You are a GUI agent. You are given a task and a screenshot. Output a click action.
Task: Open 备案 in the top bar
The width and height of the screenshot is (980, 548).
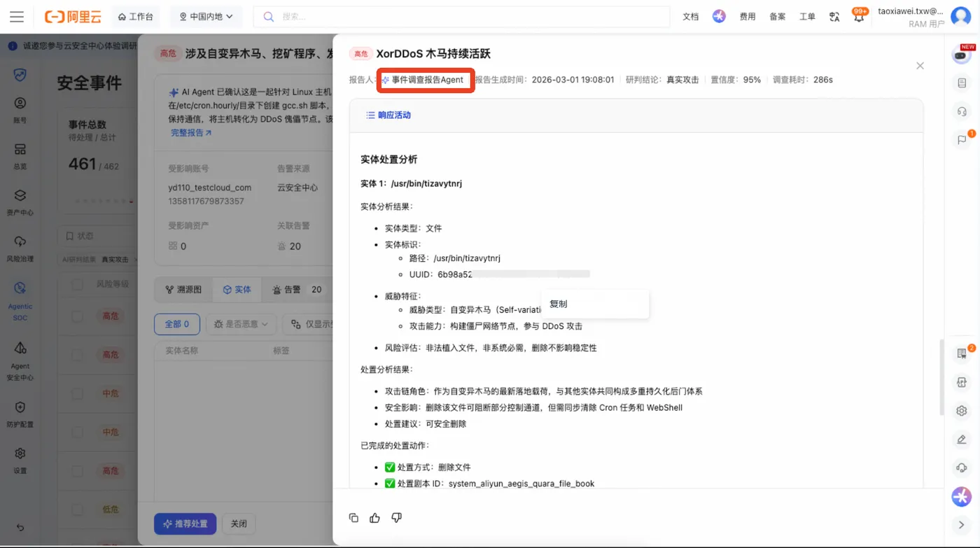coord(777,17)
